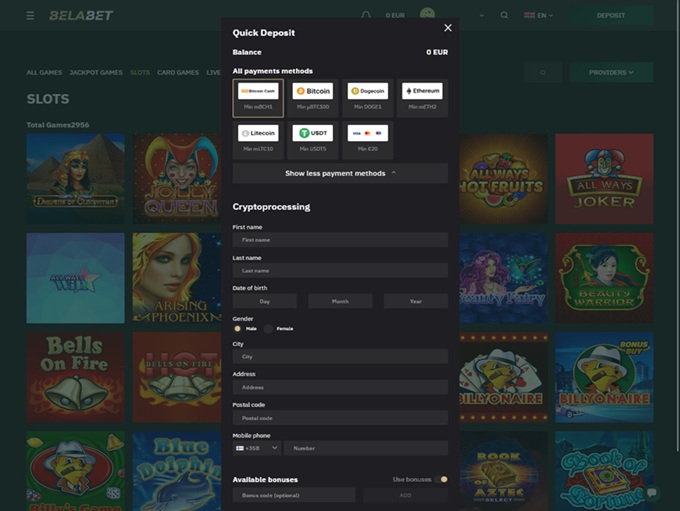Open phone country code +358 dropdown
The width and height of the screenshot is (680, 511).
pos(257,448)
